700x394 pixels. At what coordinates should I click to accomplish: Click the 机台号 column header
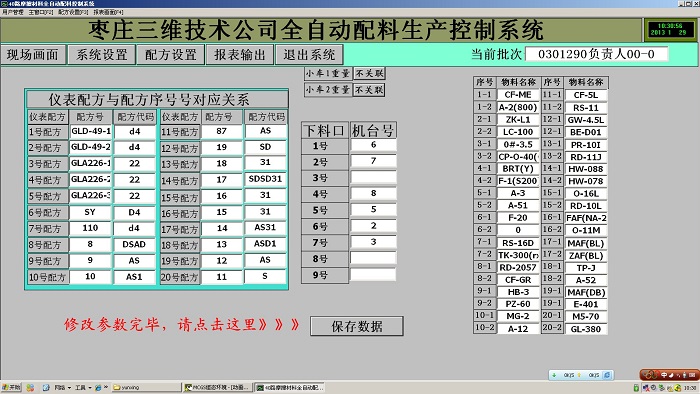(x=373, y=131)
